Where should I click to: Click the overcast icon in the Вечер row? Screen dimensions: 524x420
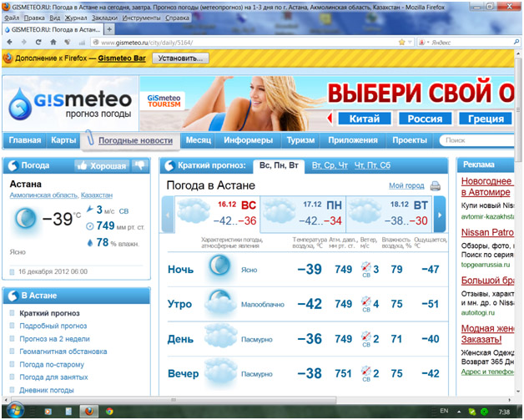[x=220, y=371]
